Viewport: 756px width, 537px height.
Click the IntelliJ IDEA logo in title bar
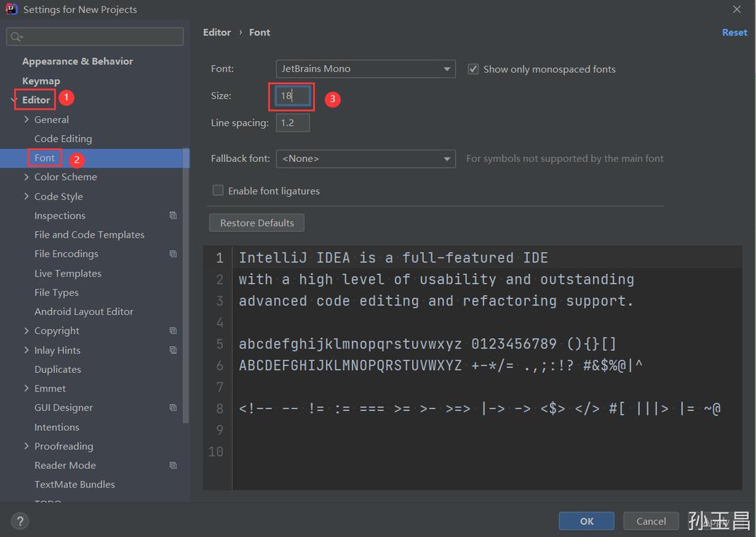tap(10, 9)
